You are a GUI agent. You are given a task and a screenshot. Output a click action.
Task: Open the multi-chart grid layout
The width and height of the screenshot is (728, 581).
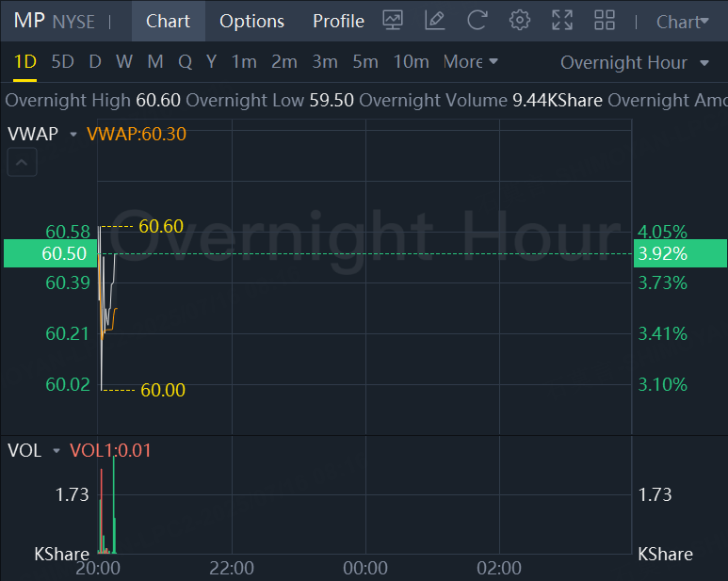604,20
